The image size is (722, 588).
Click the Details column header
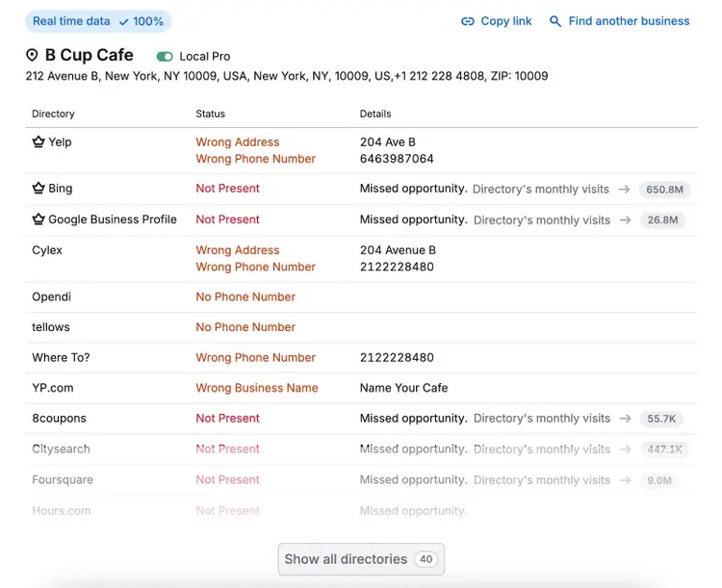click(x=375, y=114)
